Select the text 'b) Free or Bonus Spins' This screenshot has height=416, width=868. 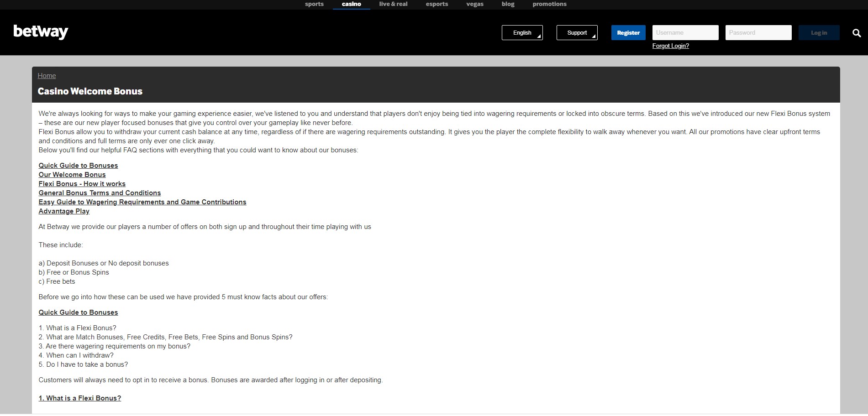(74, 272)
